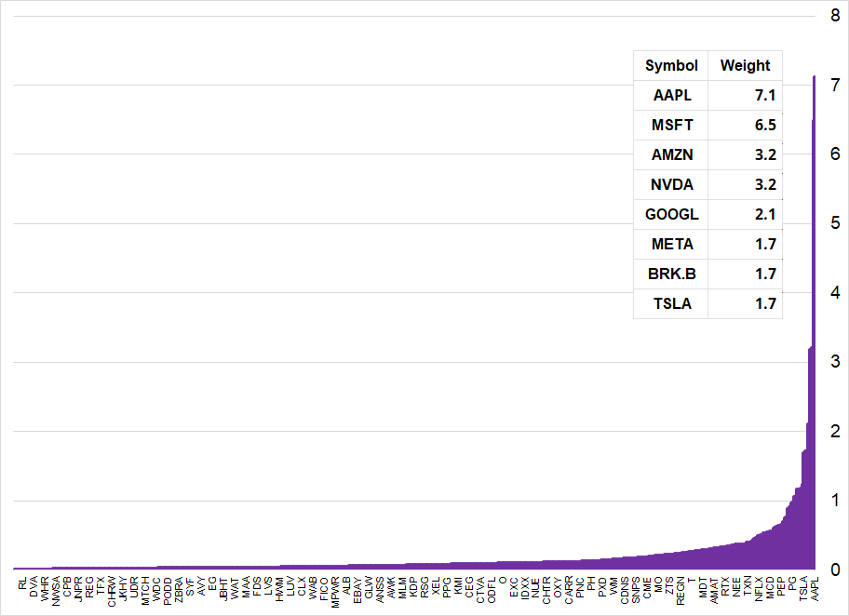Click the y-axis label 5
849x616 pixels.
pyautogui.click(x=835, y=223)
